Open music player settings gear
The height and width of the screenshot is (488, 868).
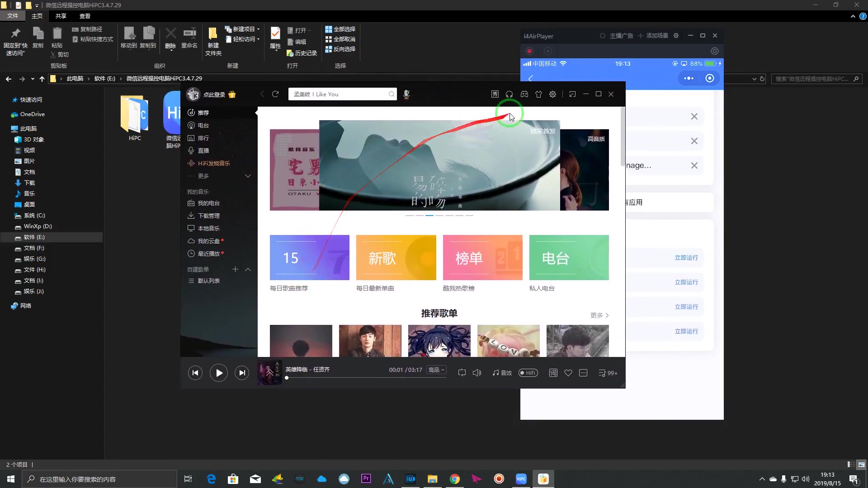point(552,94)
